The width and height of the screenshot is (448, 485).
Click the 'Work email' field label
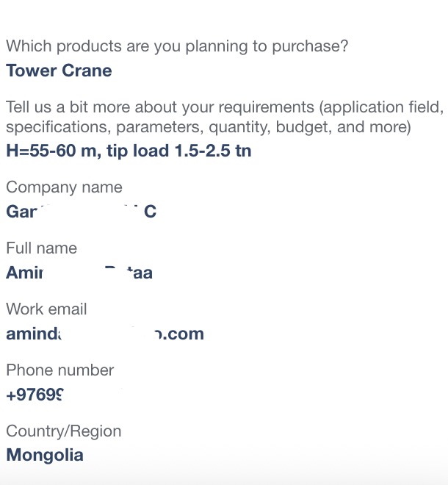click(46, 309)
